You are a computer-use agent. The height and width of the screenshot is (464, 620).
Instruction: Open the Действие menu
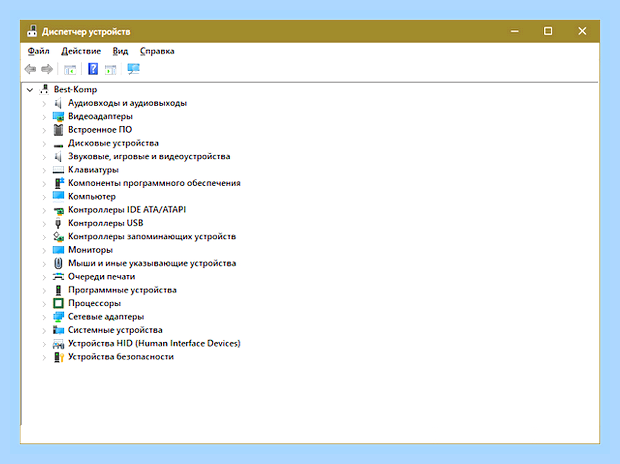tap(81, 51)
